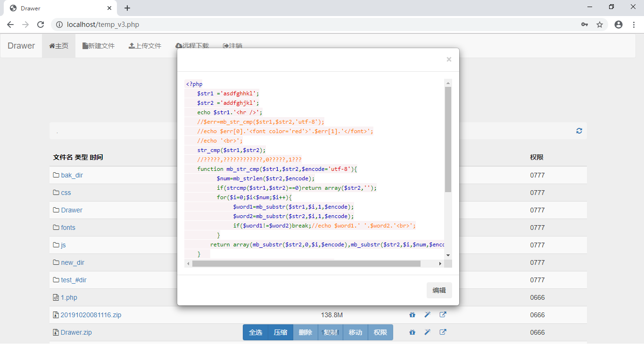Click the archive icon beside 20191020081116.zip
644x346 pixels.
pos(56,315)
